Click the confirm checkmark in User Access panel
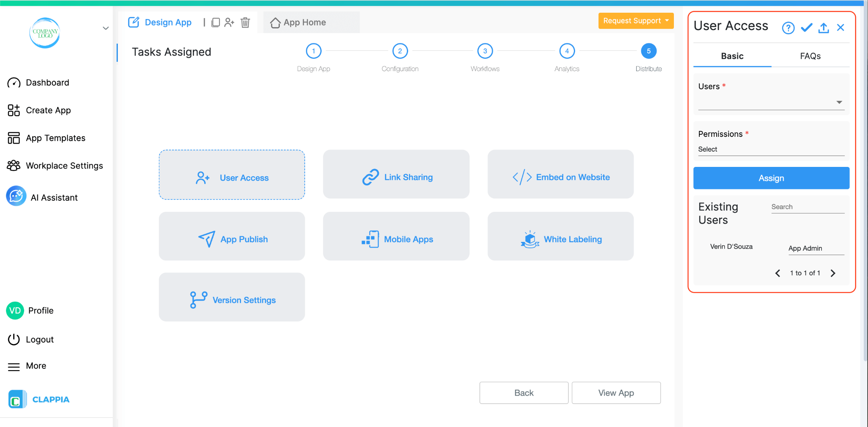868x427 pixels. (x=806, y=27)
